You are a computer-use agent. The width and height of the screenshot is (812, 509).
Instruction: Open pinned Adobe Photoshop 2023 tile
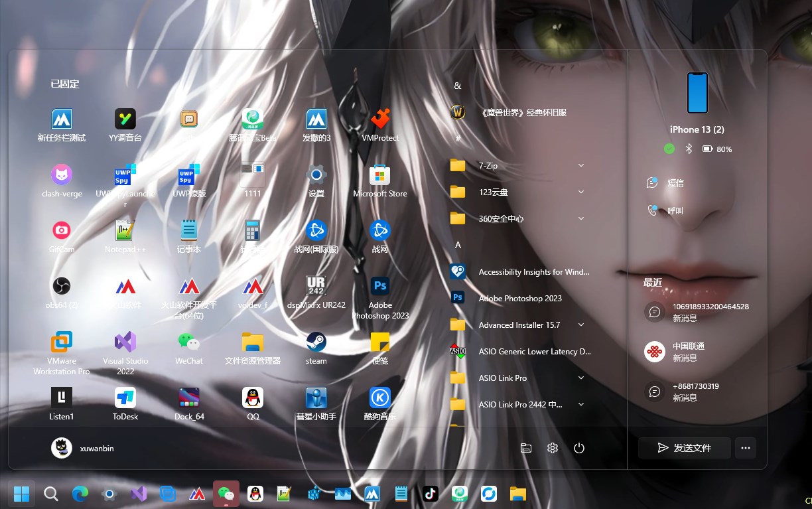click(x=380, y=298)
